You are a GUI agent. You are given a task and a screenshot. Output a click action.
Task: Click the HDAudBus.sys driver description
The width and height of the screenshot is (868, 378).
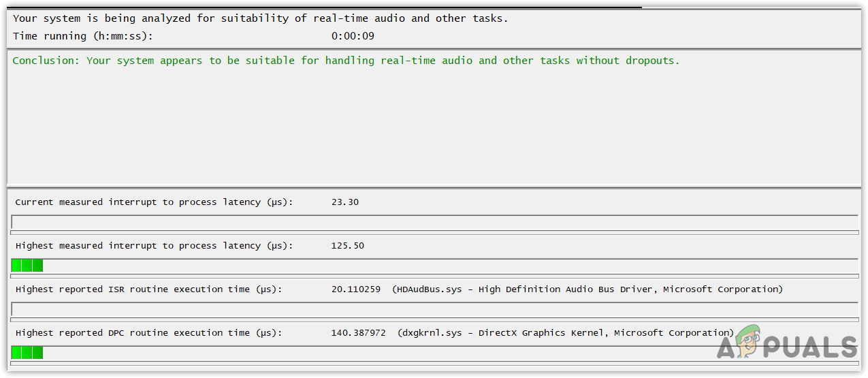(588, 289)
